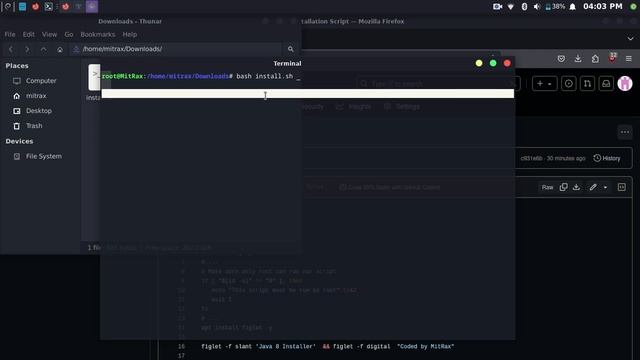Click the 04:03 PM clock
Image resolution: width=640 pixels, height=360 pixels.
click(x=603, y=7)
